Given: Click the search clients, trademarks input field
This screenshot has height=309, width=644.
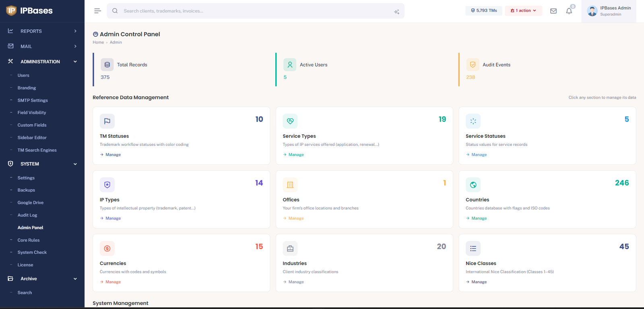Looking at the screenshot, I should tap(256, 11).
